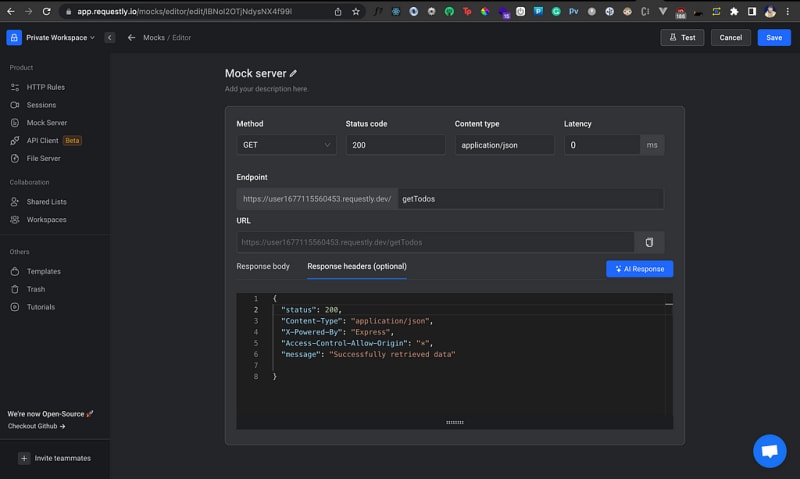Click Mocks breadcrumb link
The width and height of the screenshot is (800, 479).
154,38
